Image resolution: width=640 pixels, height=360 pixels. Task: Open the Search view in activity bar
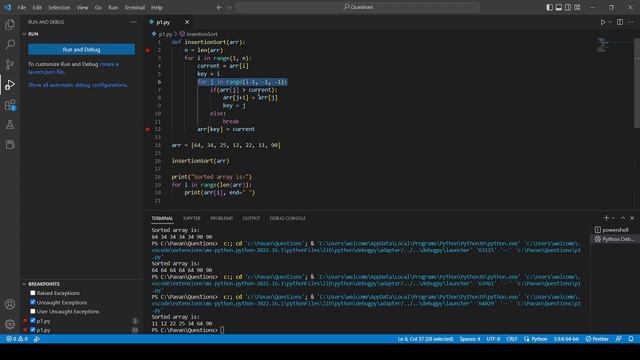(x=10, y=44)
